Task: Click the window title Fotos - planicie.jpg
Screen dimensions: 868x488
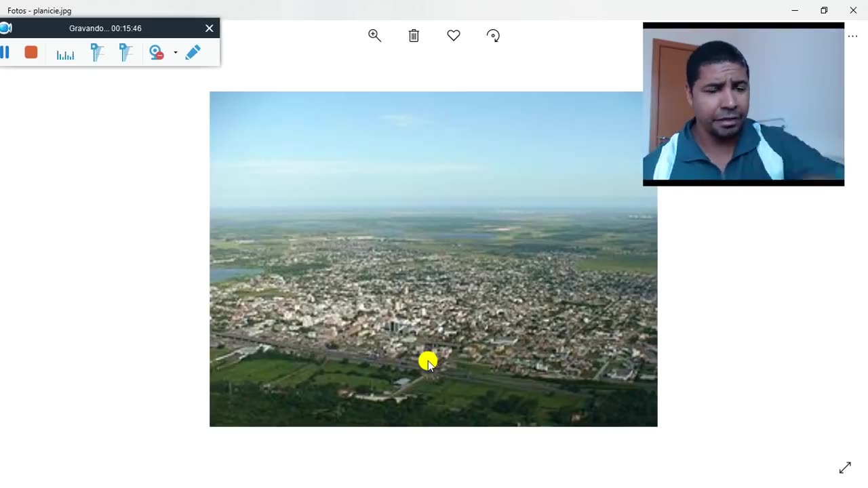Action: point(39,11)
